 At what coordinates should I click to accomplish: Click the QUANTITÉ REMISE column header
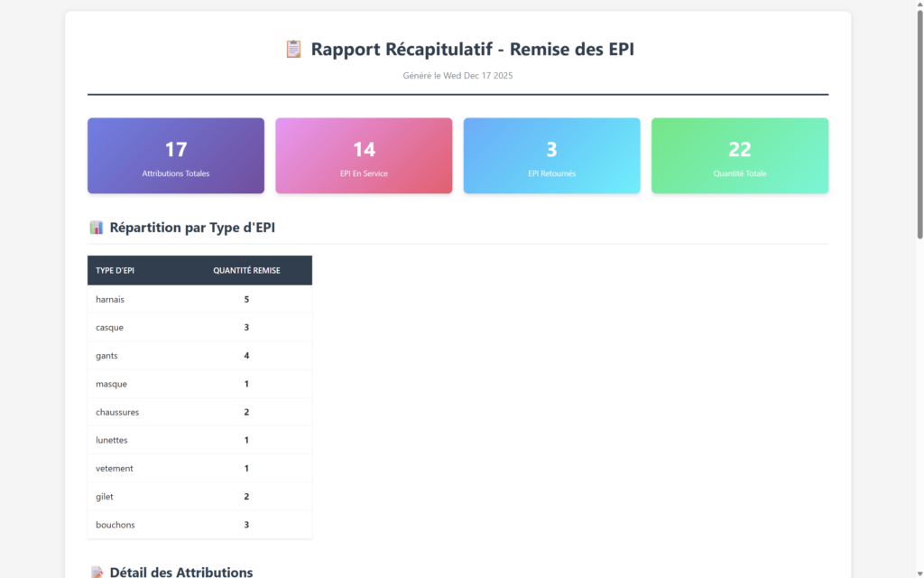tap(246, 270)
